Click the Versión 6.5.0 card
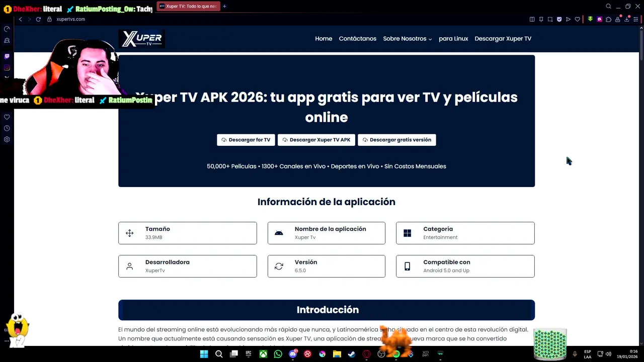Image resolution: width=644 pixels, height=362 pixels. click(327, 266)
